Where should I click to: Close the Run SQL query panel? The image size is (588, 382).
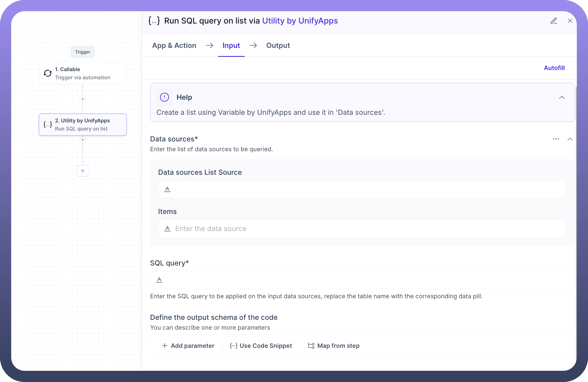pos(570,21)
